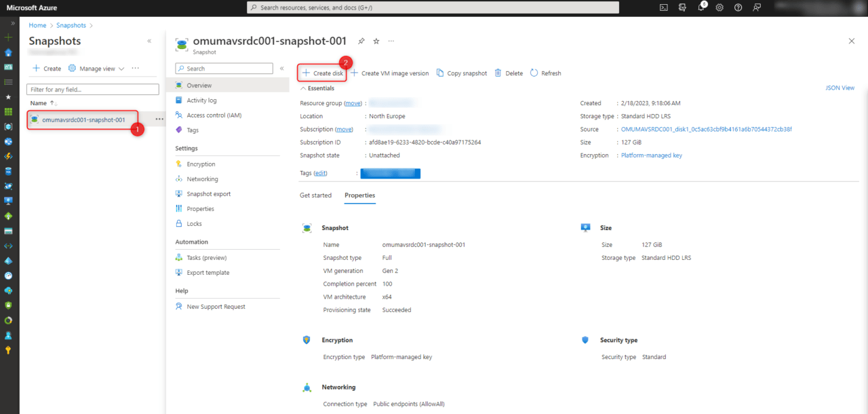Switch to the Get started tab
Image resolution: width=868 pixels, height=414 pixels.
[x=315, y=195]
